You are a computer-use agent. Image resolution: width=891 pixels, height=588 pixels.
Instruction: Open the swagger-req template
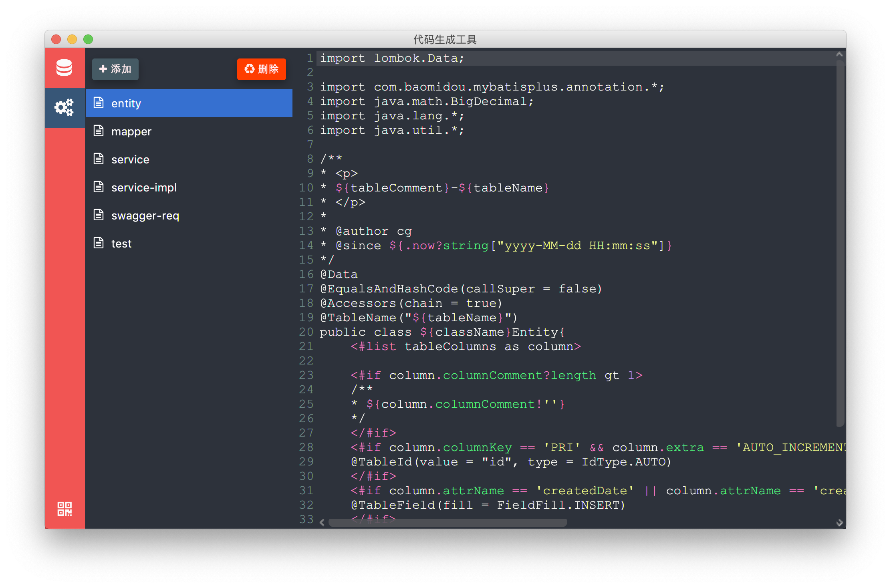point(145,215)
